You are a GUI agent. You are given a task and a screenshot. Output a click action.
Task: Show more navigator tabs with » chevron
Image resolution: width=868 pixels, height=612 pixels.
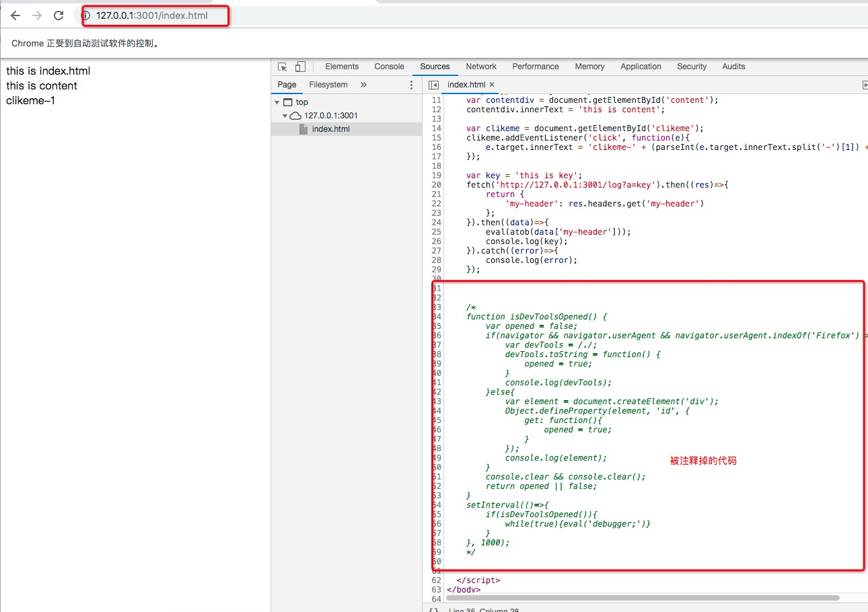[363, 85]
